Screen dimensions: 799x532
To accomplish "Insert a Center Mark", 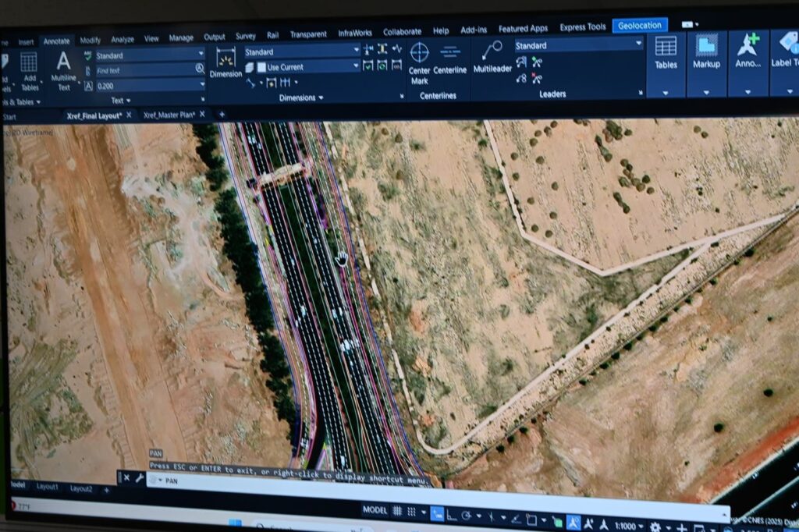I will 419,61.
